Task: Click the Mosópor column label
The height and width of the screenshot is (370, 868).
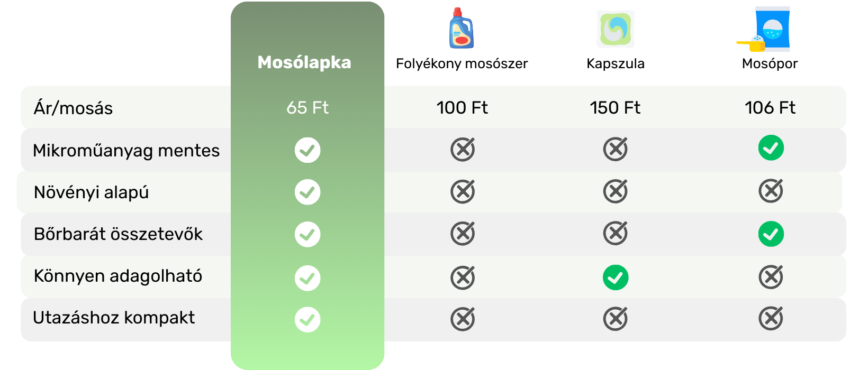Action: click(770, 64)
